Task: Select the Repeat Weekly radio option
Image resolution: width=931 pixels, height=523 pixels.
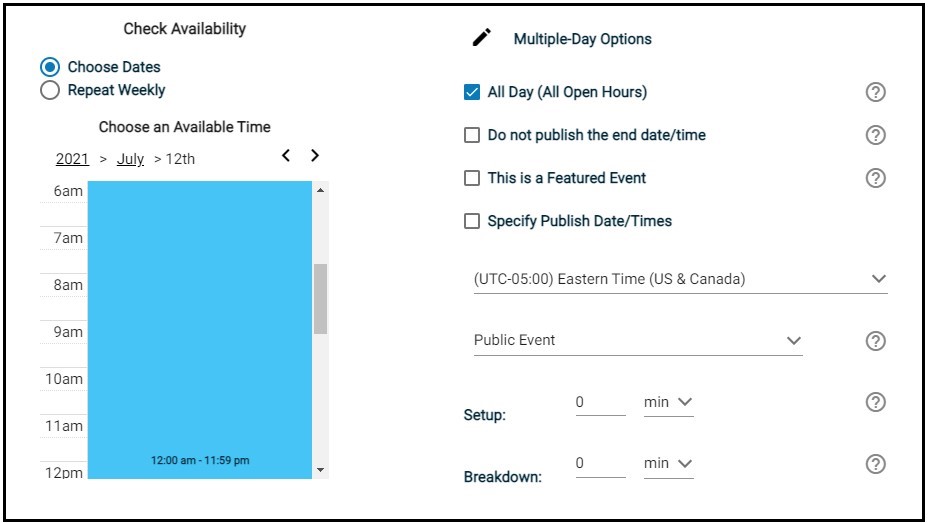Action: coord(50,91)
